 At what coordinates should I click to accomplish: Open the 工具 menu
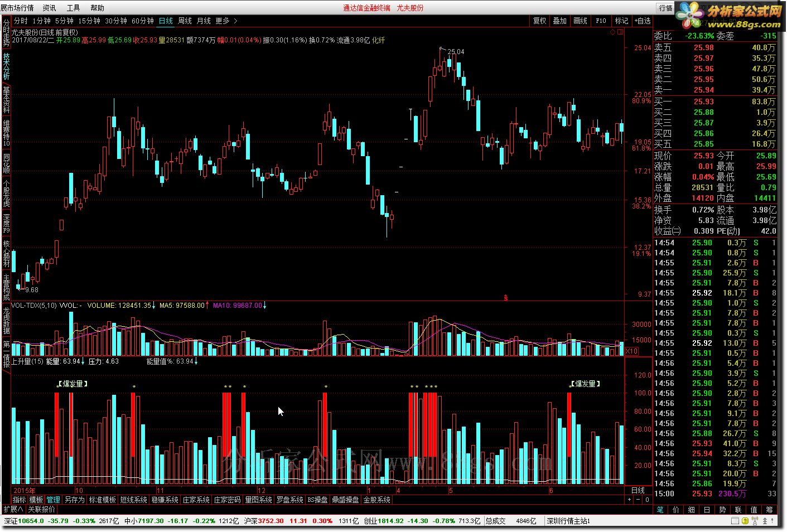tap(73, 8)
